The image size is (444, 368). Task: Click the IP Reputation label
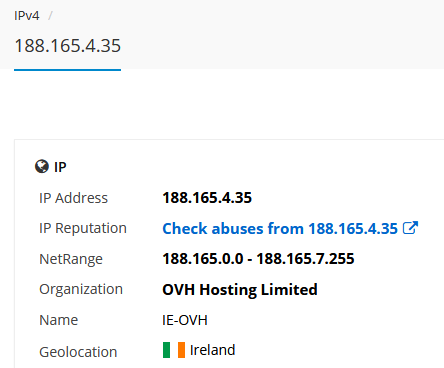click(x=83, y=228)
